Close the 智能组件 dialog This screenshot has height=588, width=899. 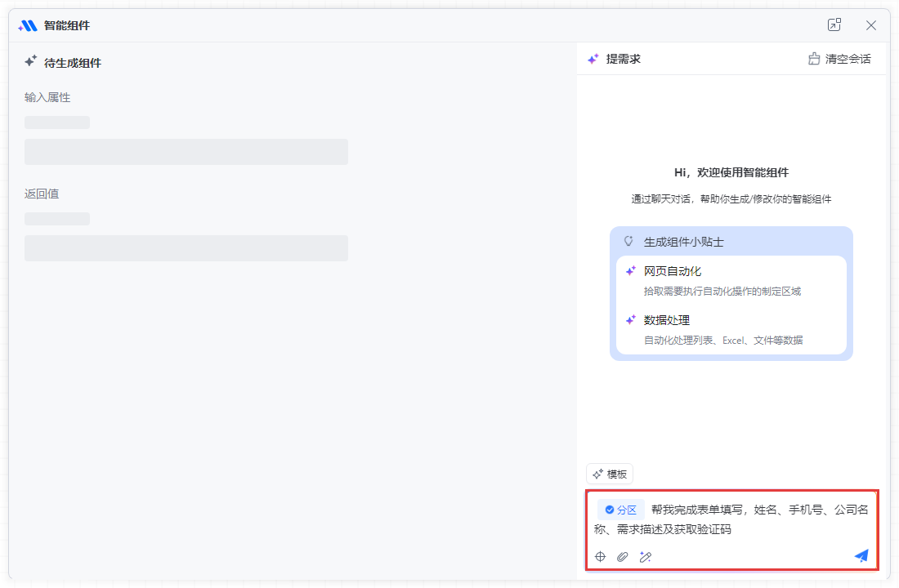pyautogui.click(x=871, y=25)
